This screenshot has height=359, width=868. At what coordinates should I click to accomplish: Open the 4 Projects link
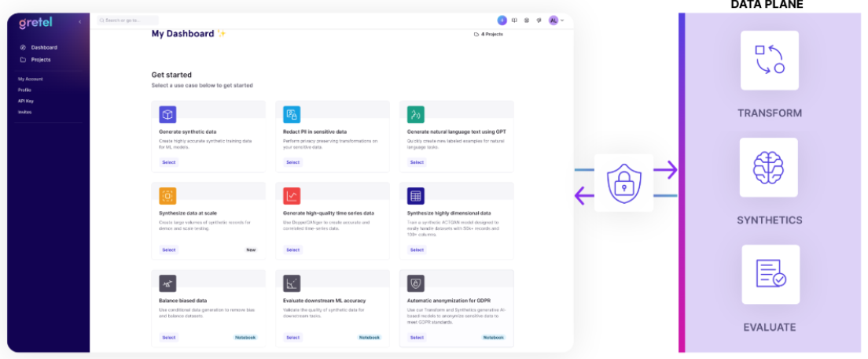[x=488, y=35]
